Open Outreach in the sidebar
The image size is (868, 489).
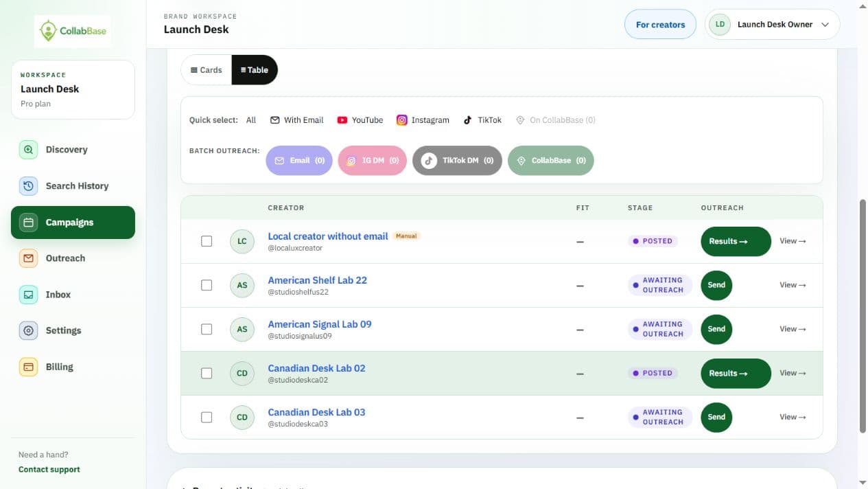[73, 258]
